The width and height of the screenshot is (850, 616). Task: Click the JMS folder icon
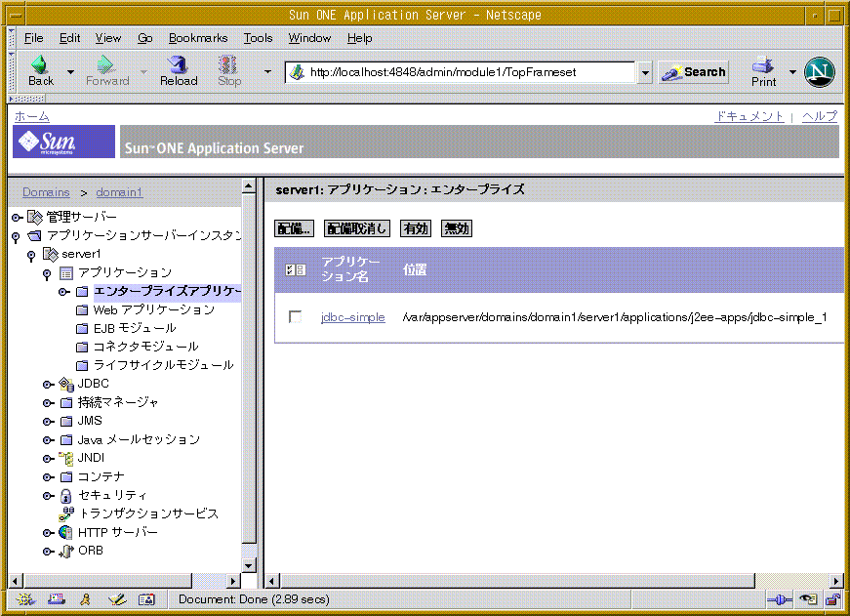pos(66,422)
